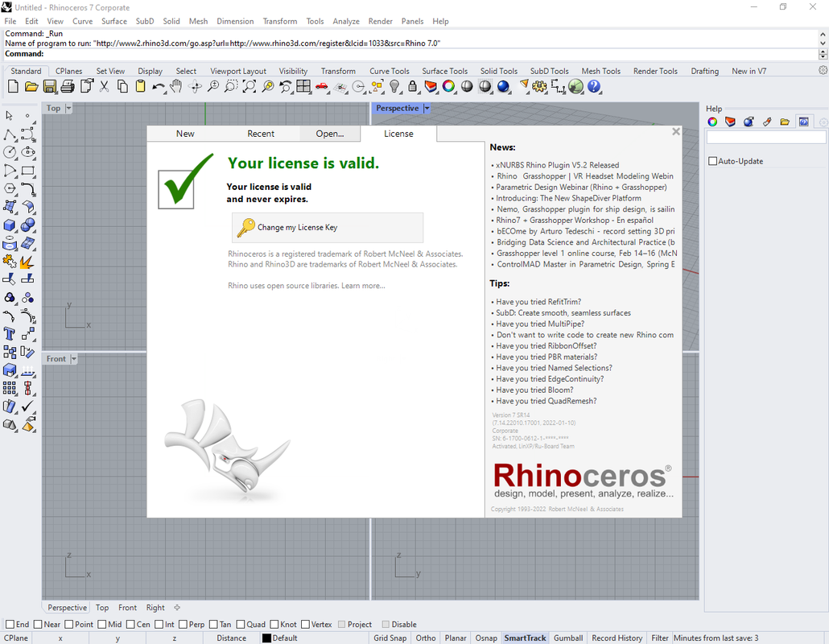Open the Top viewport title dropdown arrow
This screenshot has height=644, width=829.
[x=68, y=109]
